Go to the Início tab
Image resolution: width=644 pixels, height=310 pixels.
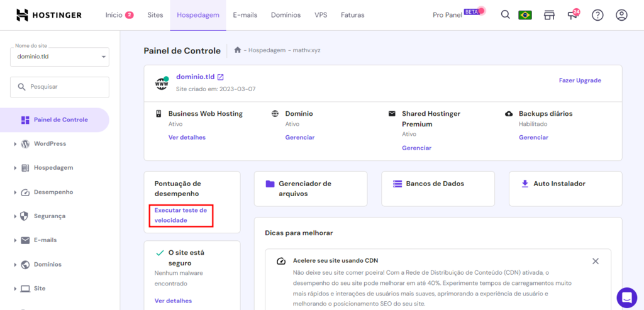coord(119,15)
